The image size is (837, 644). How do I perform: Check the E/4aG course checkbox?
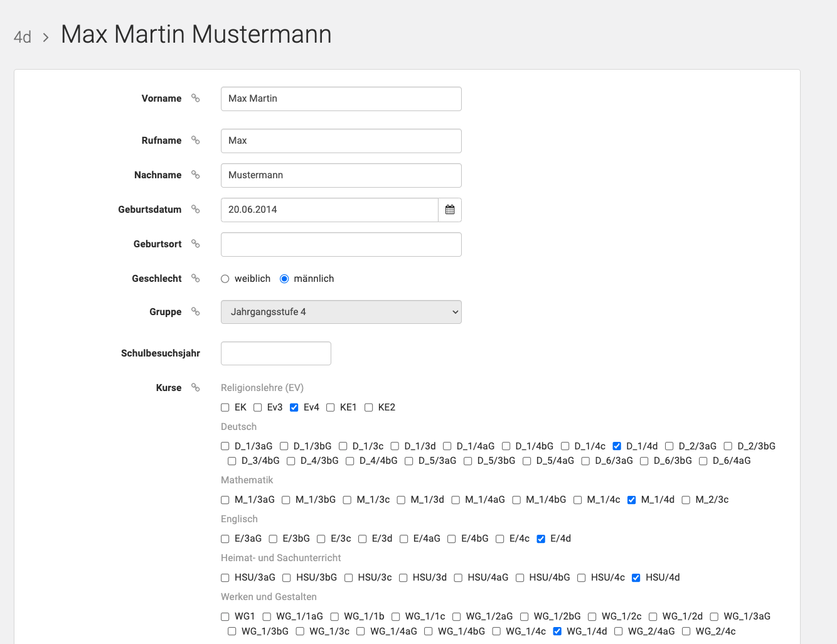pos(403,539)
